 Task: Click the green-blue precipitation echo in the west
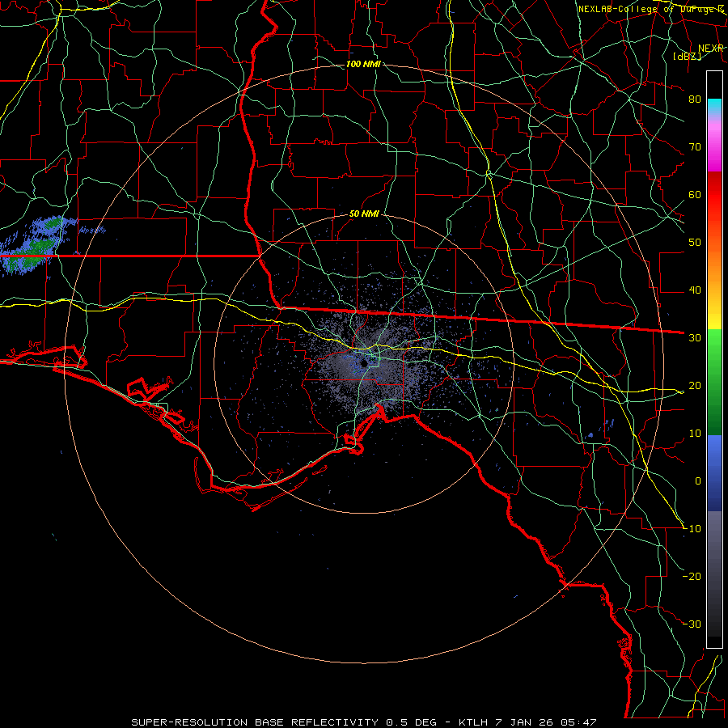(x=33, y=245)
